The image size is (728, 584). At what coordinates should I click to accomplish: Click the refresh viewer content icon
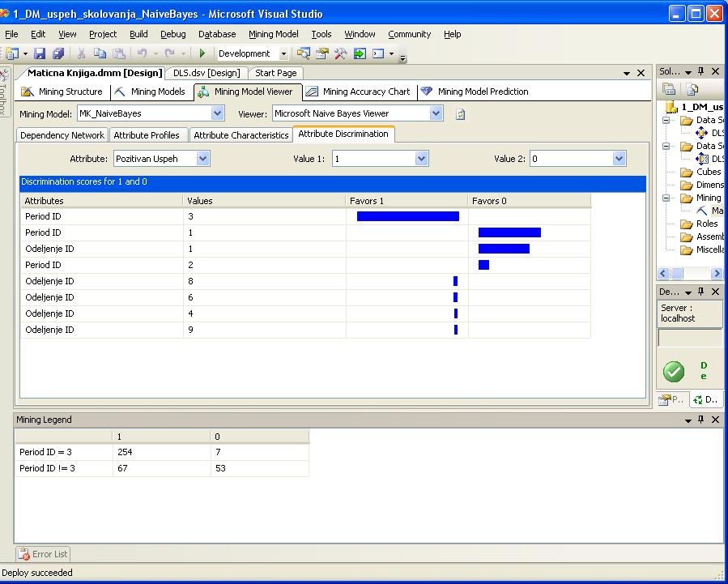click(x=460, y=114)
